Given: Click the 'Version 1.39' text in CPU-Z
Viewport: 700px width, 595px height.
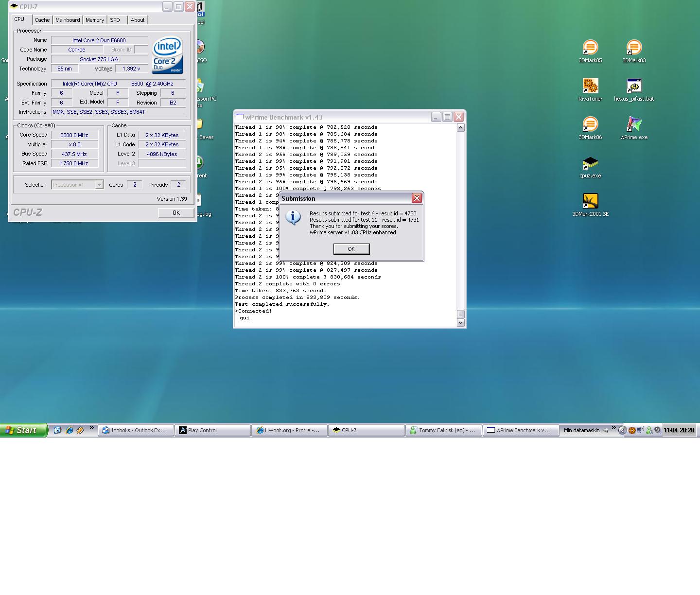Looking at the screenshot, I should [172, 199].
